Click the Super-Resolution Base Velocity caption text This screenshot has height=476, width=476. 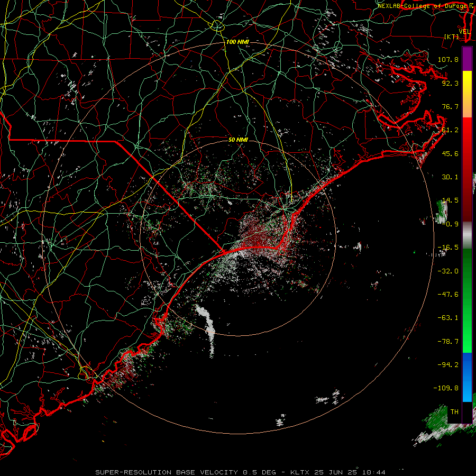click(240, 472)
